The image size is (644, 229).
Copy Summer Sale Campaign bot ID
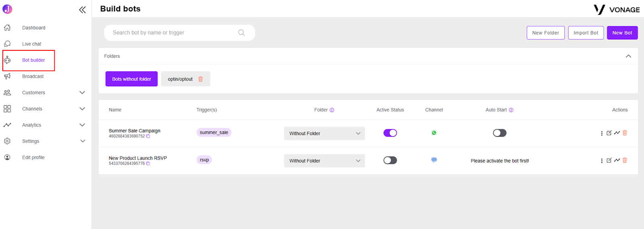(148, 136)
